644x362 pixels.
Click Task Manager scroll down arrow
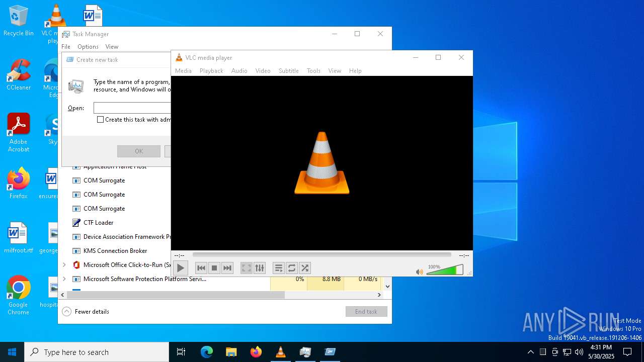tap(387, 287)
